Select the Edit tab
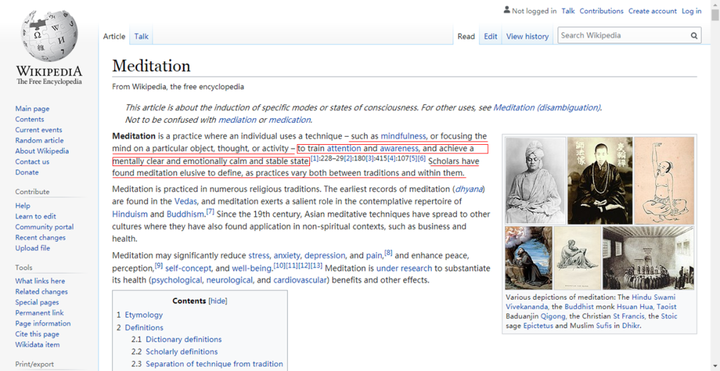This screenshot has width=720, height=371. (x=490, y=36)
